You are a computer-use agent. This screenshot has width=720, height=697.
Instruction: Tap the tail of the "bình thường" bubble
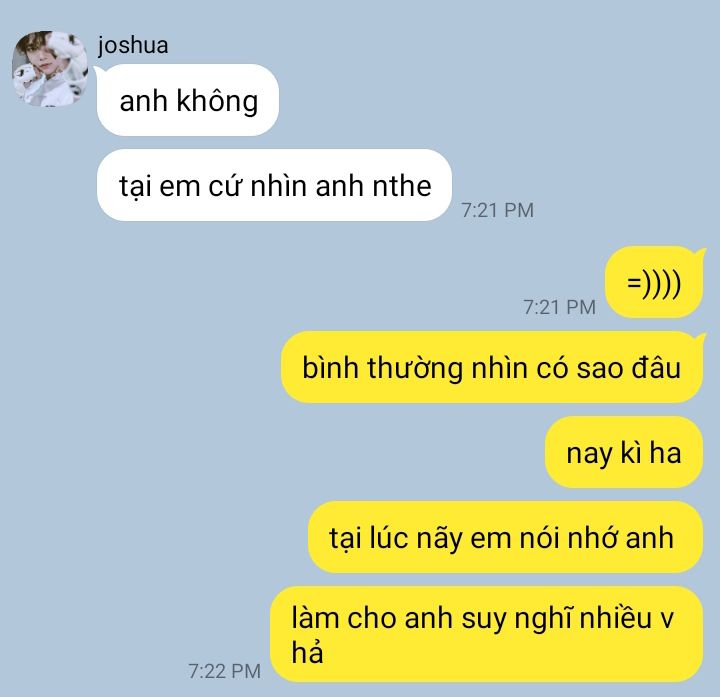pyautogui.click(x=700, y=338)
